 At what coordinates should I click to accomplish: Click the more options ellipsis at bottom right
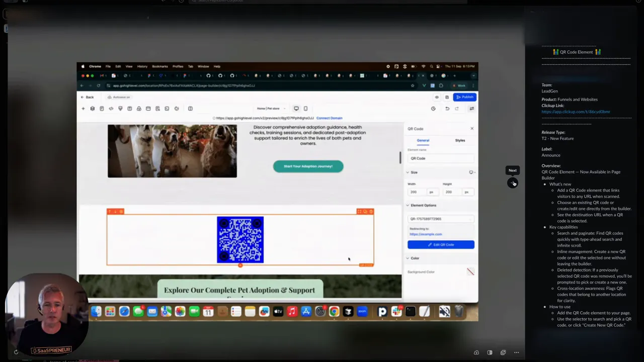[x=516, y=352]
